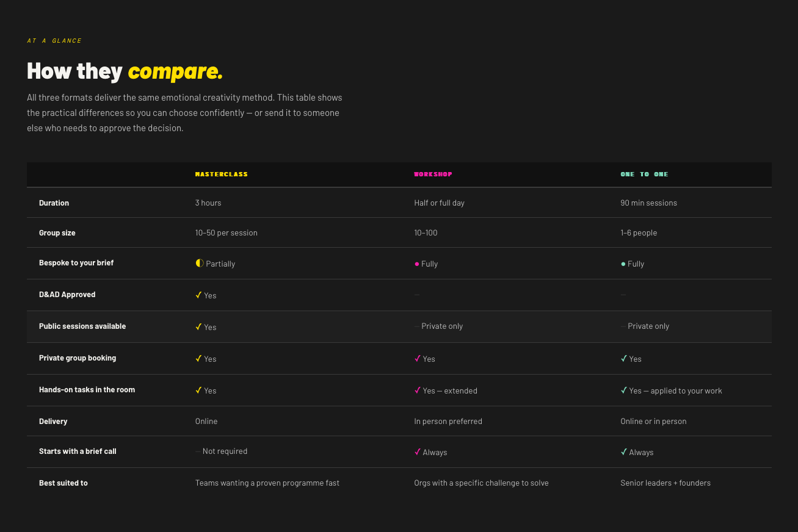Click green checkmark next to 'applied to your work'
798x532 pixels.
(x=624, y=390)
